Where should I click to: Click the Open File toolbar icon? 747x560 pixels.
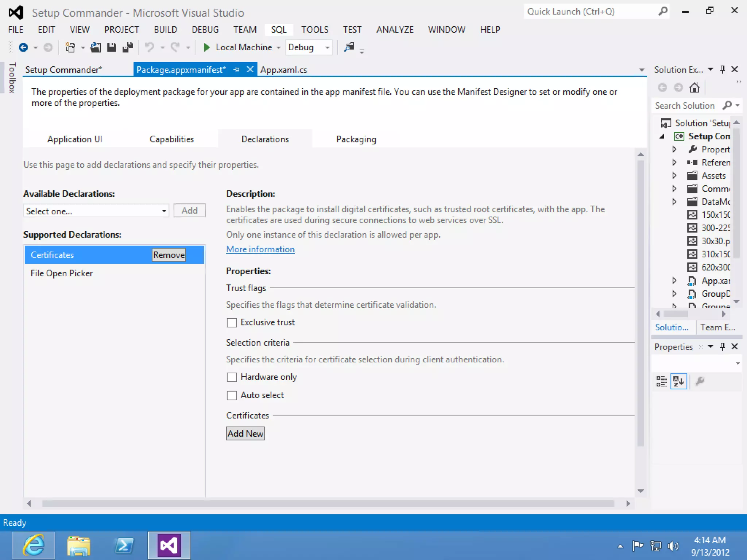96,47
